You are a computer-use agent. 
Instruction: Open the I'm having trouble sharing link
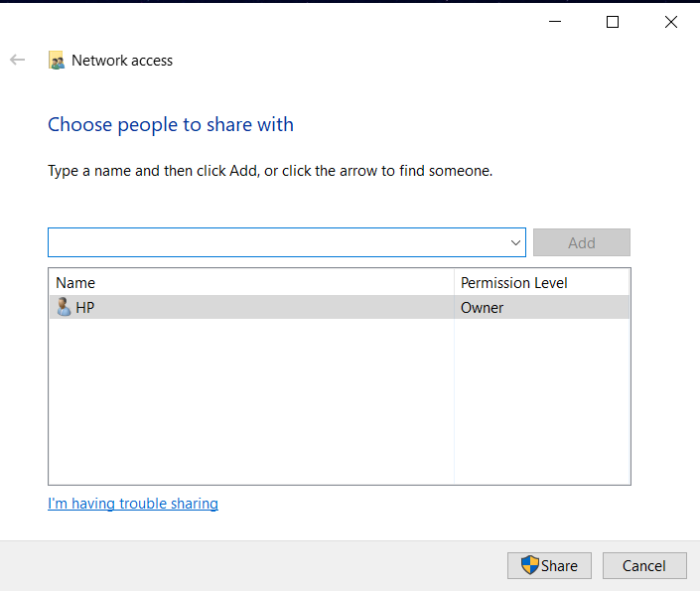(133, 504)
